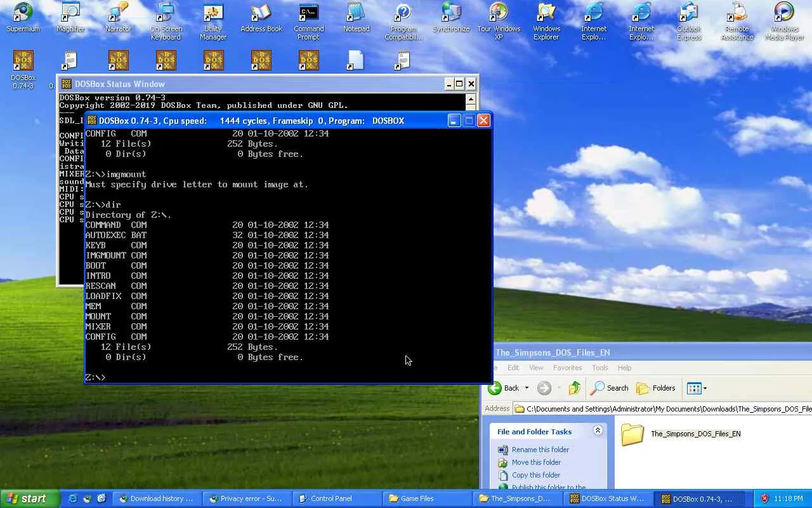Switch to Control Panel taskbar button

[337, 498]
